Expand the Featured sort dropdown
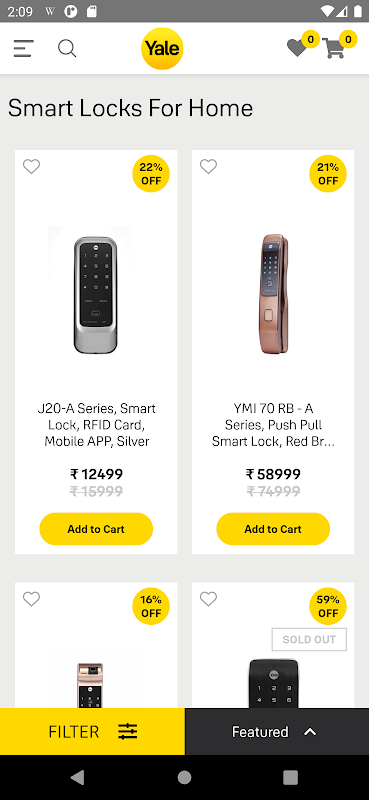 (x=277, y=732)
